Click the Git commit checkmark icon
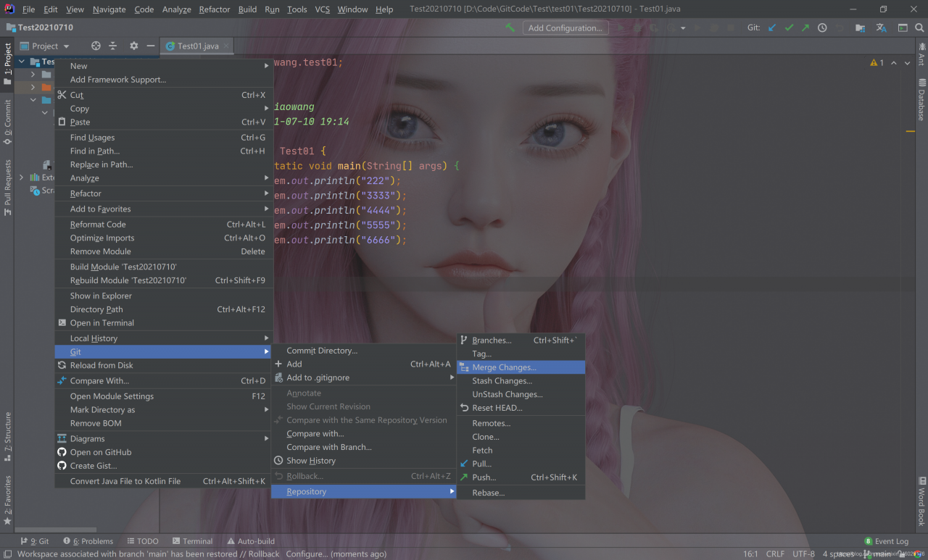Screen dimensions: 928x560 [789, 28]
